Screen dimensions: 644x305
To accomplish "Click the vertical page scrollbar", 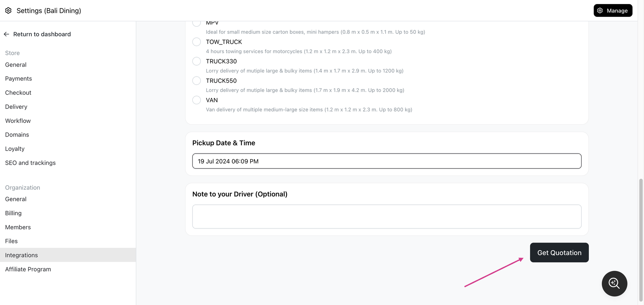I will [x=641, y=240].
